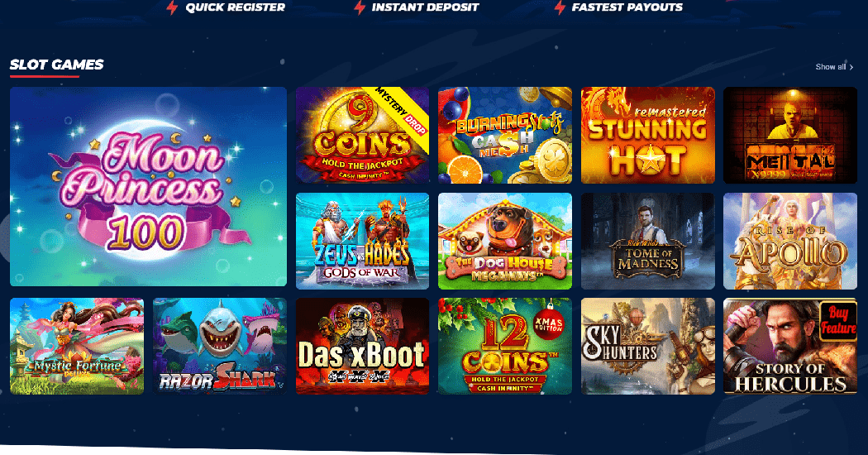The height and width of the screenshot is (455, 868).
Task: Open the Burning Slots Cash Mesh game
Action: tap(505, 135)
